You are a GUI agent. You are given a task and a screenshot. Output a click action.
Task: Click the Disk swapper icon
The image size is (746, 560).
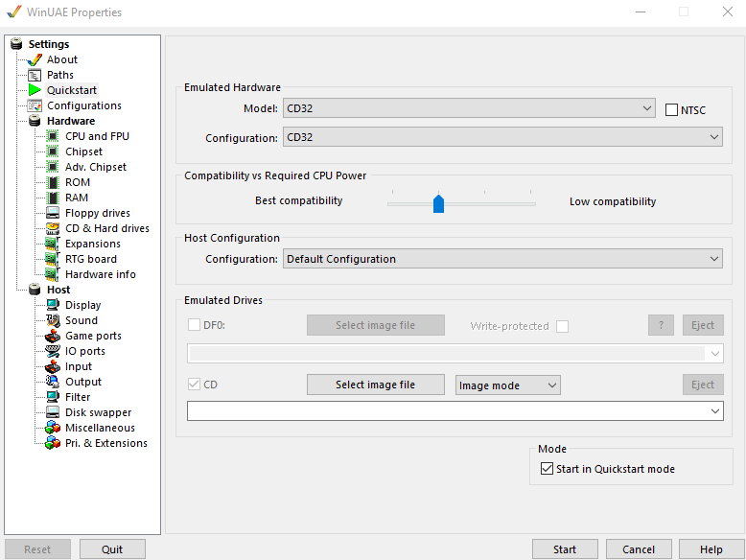tap(53, 412)
